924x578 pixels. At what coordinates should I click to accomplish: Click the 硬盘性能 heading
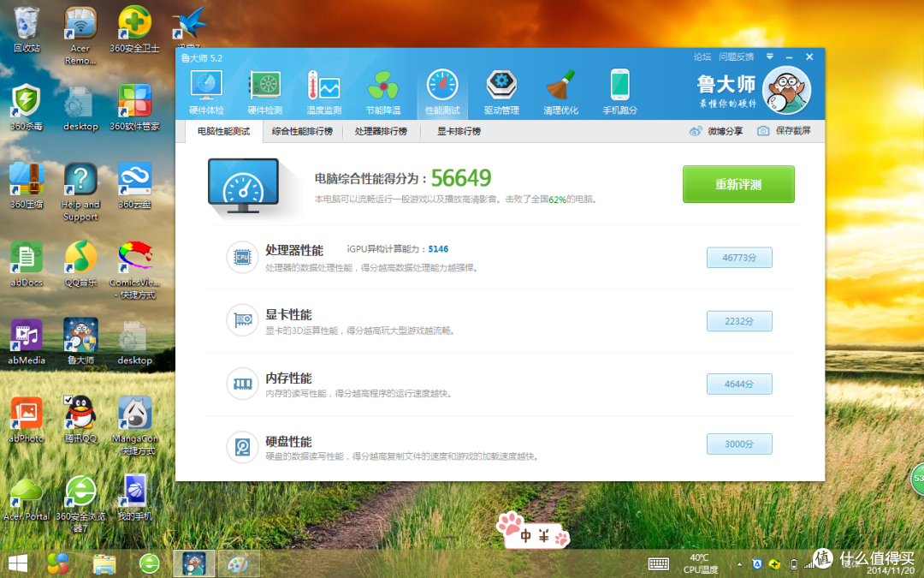coord(288,441)
